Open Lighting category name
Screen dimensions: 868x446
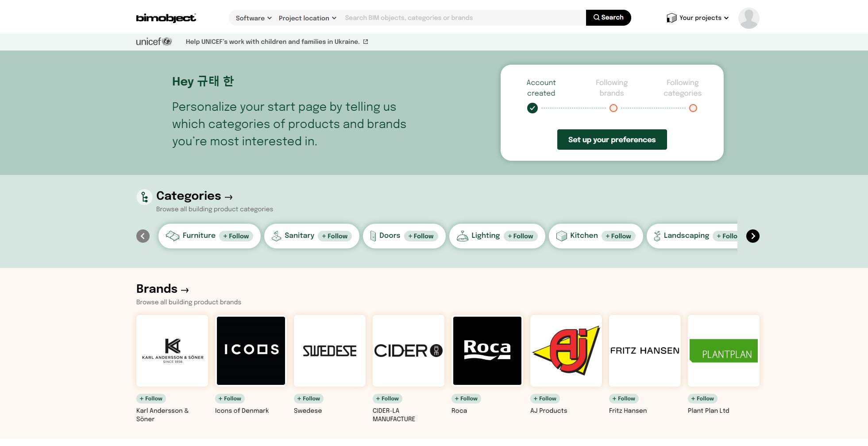(x=486, y=236)
